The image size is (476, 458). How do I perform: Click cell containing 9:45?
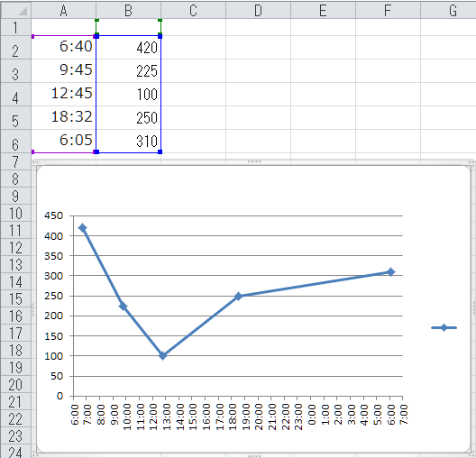click(63, 71)
